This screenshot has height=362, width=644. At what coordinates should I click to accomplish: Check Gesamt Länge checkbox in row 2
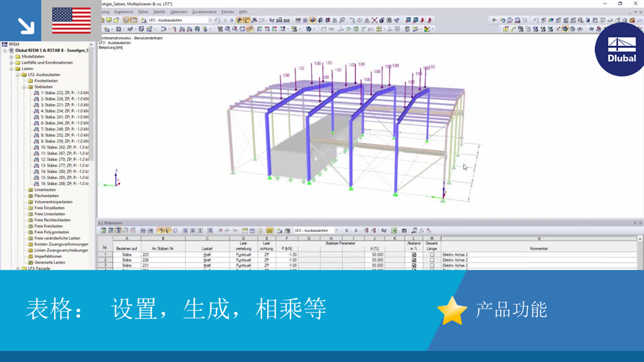(x=432, y=260)
